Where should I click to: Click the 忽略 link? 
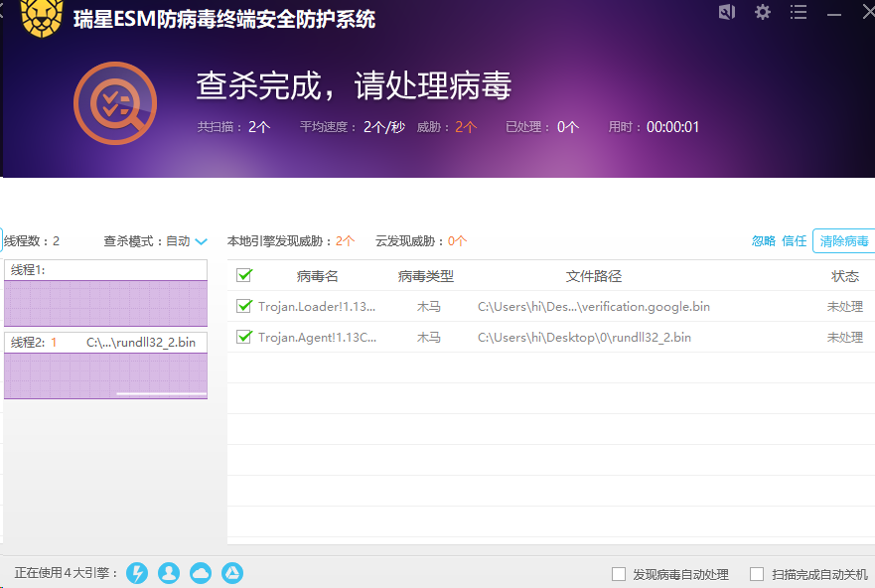coord(763,241)
